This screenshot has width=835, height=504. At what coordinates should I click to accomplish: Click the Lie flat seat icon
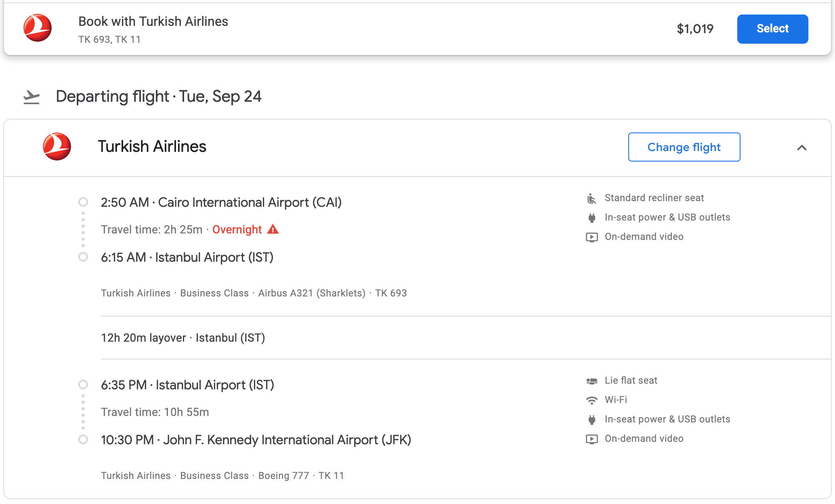coord(592,381)
